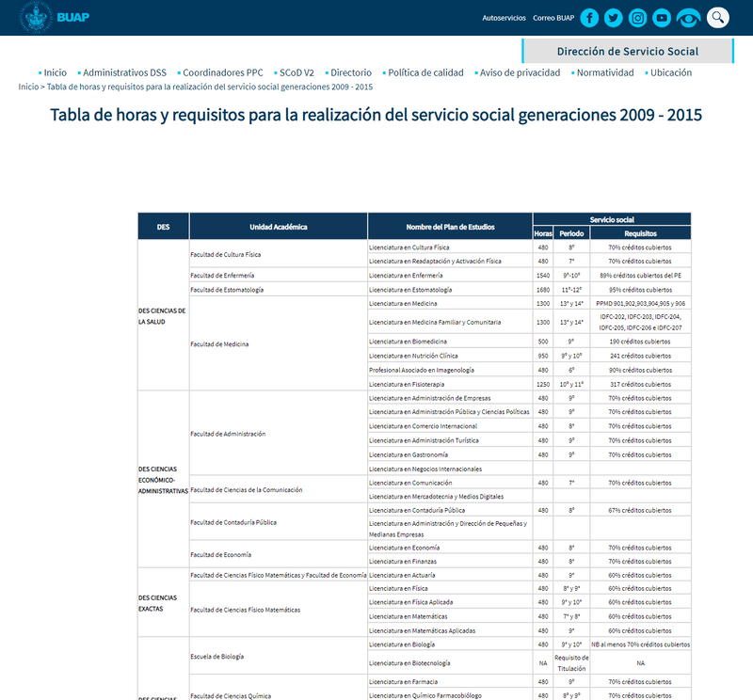
Task: Click the page title heading
Action: (376, 115)
